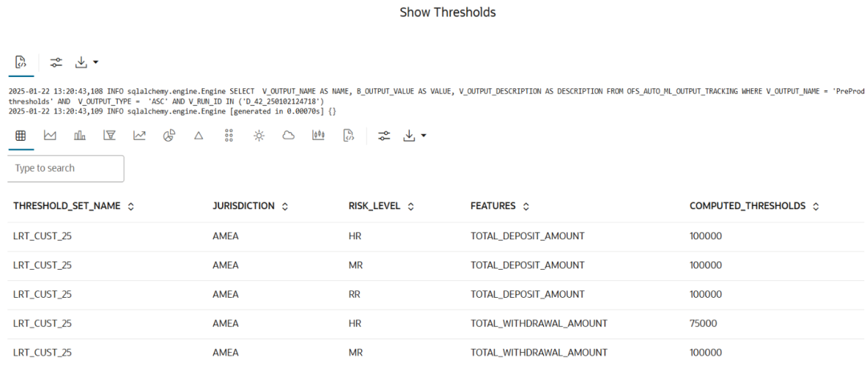
Task: Switch to tag cloud view
Action: (x=288, y=135)
